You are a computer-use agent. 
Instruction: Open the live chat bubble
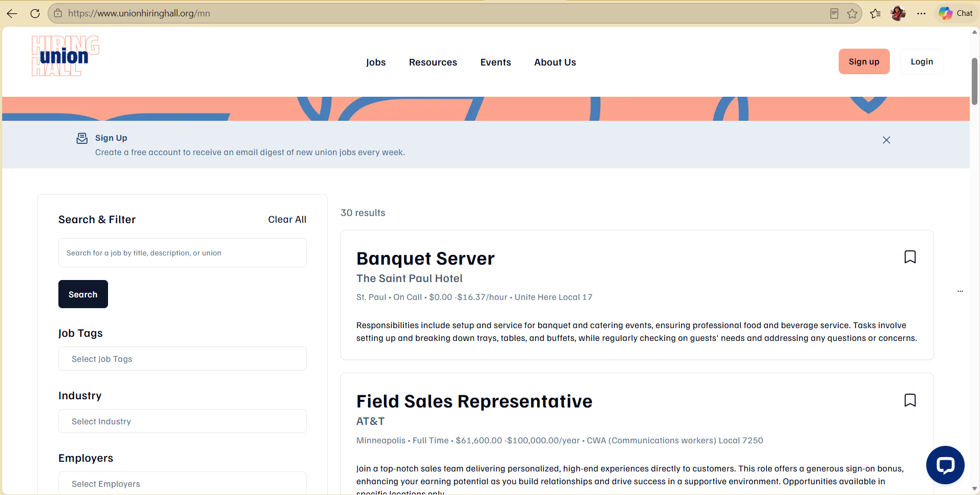coord(945,465)
